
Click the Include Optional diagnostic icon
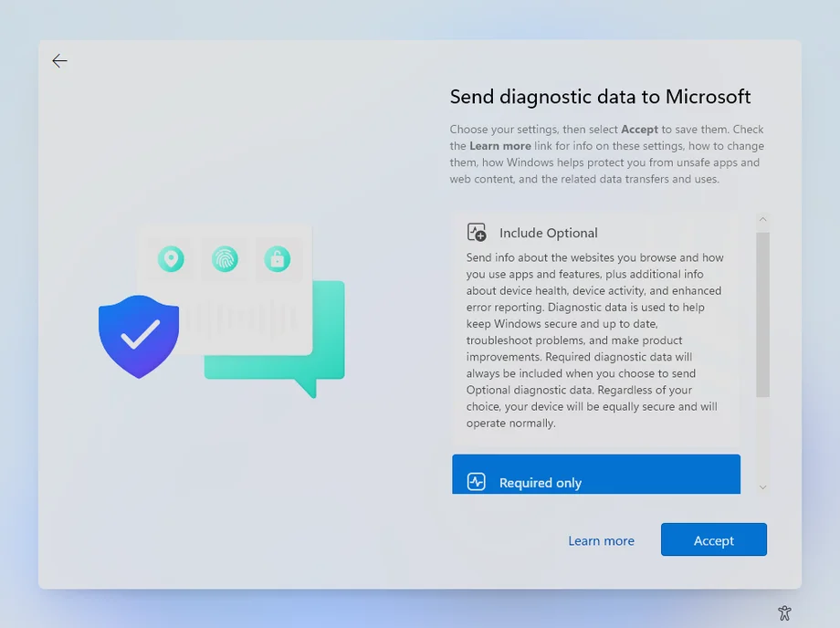coord(477,233)
